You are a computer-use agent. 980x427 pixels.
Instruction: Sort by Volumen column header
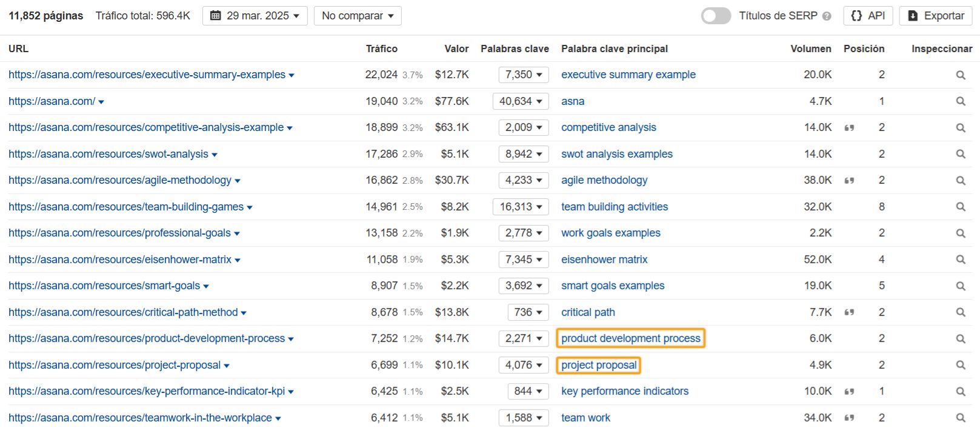(x=811, y=49)
